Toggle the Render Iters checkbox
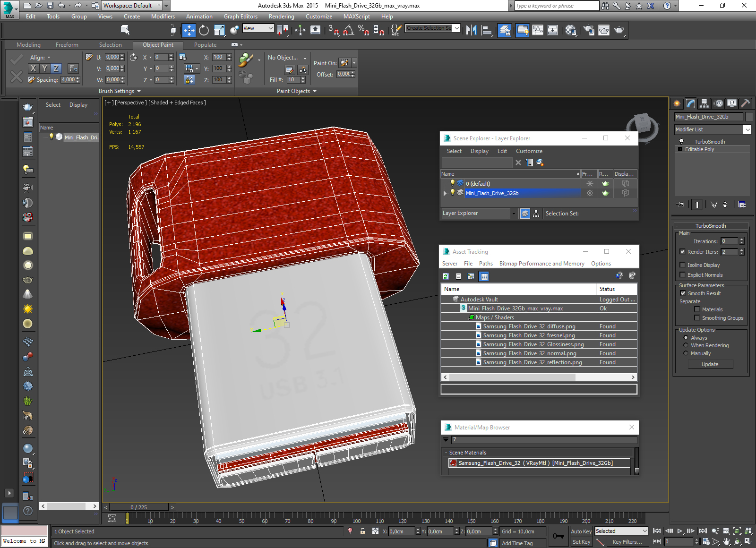This screenshot has width=756, height=548. click(x=682, y=251)
